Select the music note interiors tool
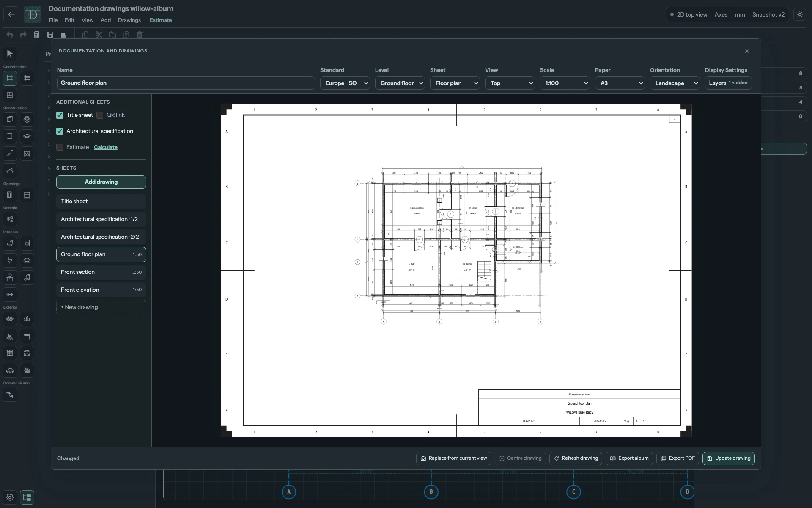The width and height of the screenshot is (812, 508). [27, 277]
